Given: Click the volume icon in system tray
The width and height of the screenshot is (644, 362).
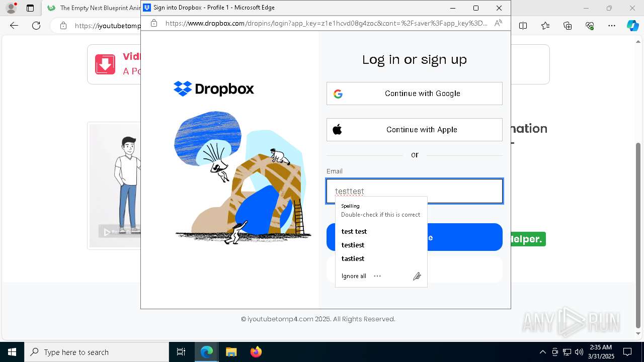Looking at the screenshot, I should point(579,352).
